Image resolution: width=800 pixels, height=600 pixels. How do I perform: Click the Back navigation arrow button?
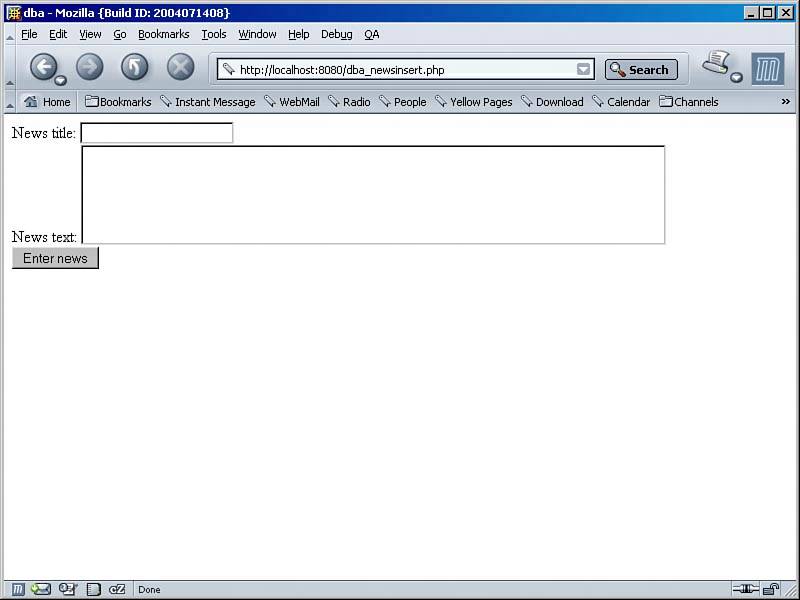coord(43,67)
